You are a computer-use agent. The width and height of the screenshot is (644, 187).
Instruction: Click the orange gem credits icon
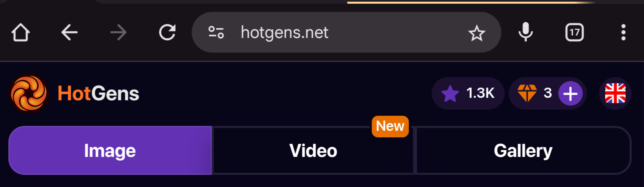click(x=527, y=93)
